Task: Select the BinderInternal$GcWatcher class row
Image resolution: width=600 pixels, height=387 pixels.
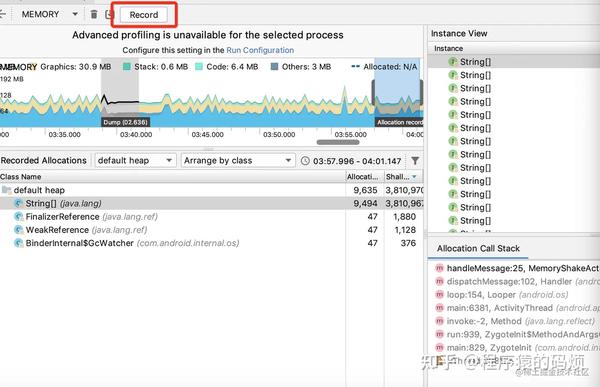Action: pyautogui.click(x=211, y=243)
